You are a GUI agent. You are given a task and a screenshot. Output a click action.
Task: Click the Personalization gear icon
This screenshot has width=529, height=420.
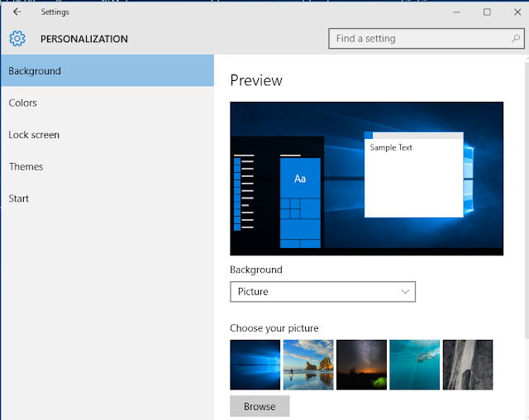coord(17,39)
